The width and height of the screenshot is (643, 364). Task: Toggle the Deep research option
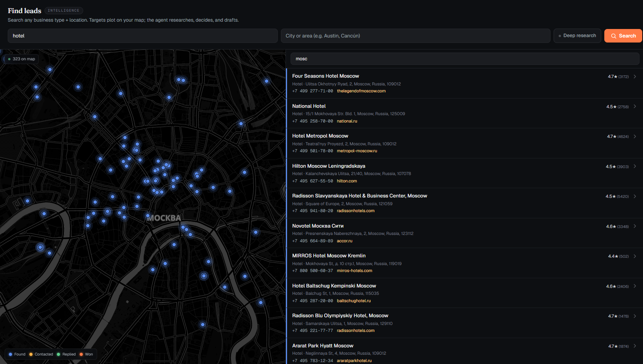click(577, 36)
